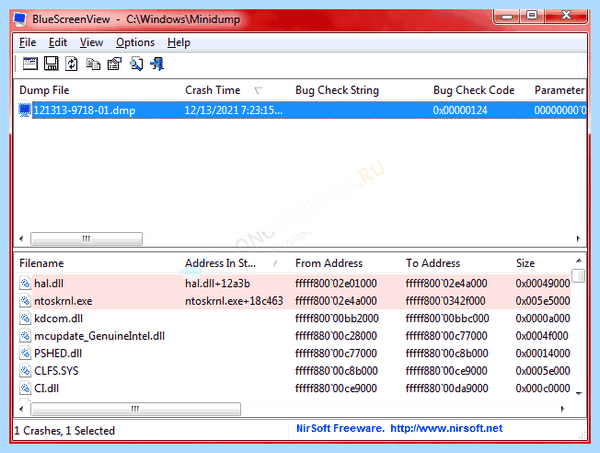Click kdcom.dll size 0x0000a000

point(543,318)
